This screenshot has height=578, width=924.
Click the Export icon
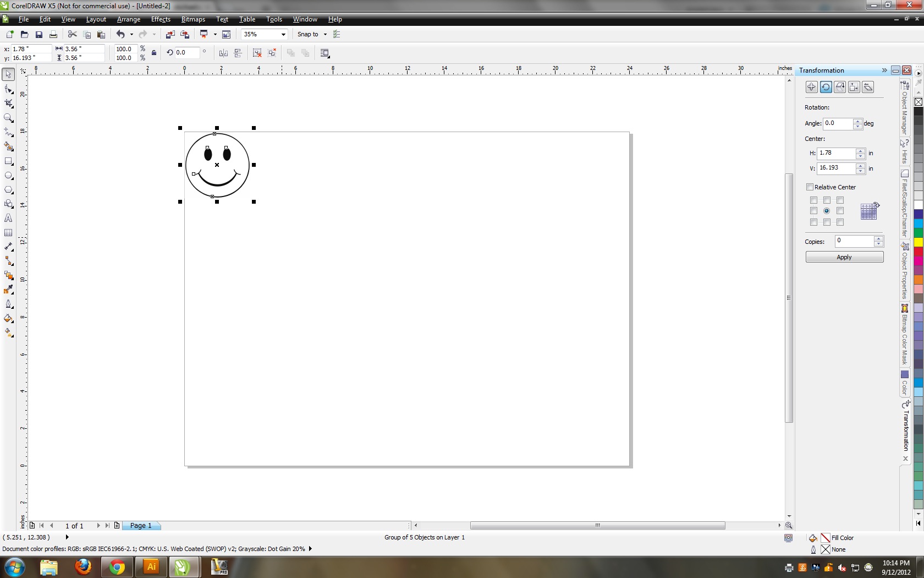coord(185,34)
